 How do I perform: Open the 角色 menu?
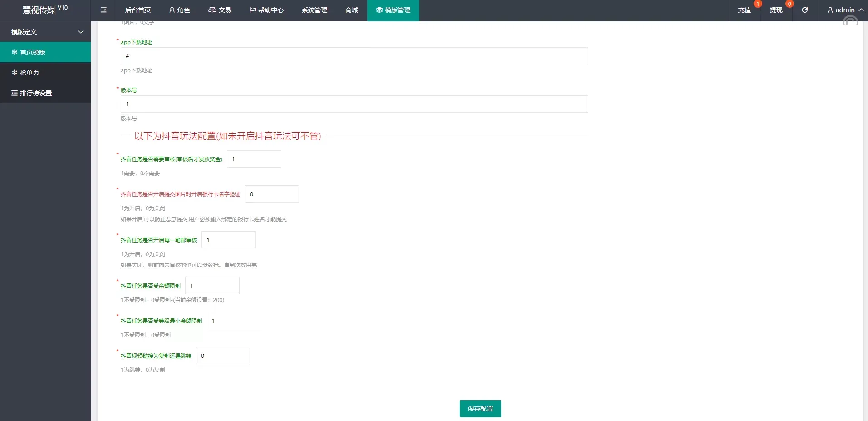pyautogui.click(x=180, y=10)
